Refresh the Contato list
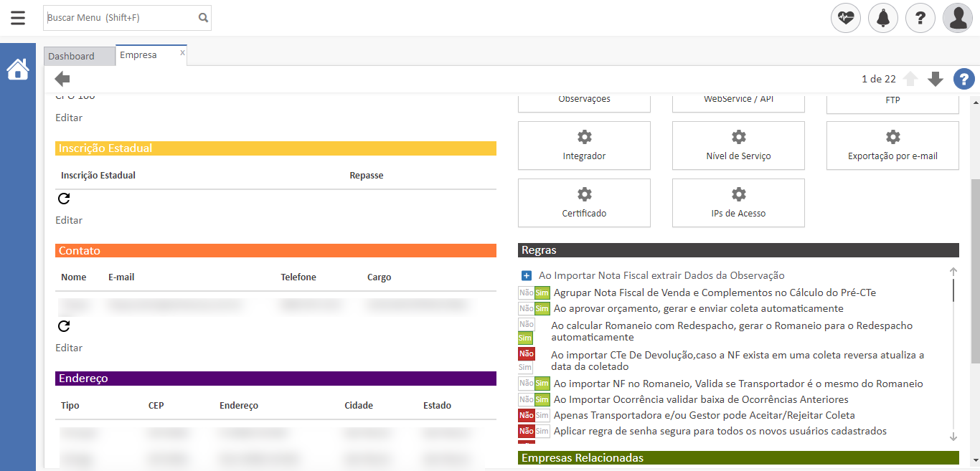980x471 pixels. [64, 326]
